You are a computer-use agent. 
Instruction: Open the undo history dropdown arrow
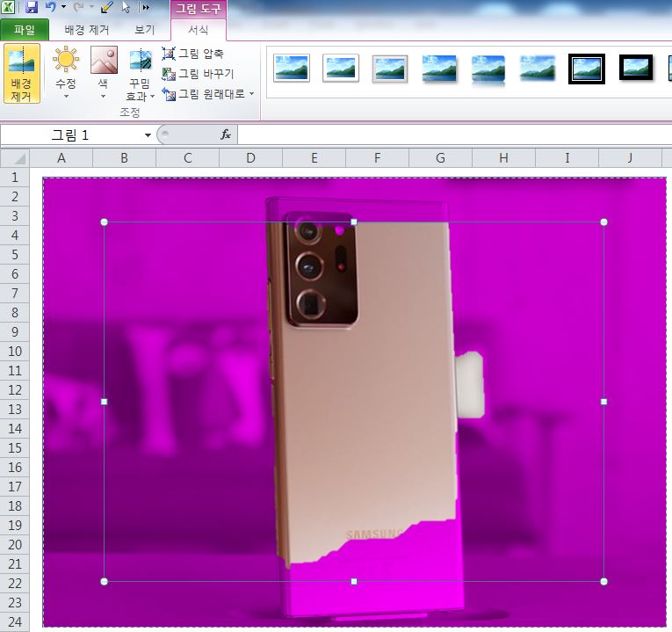click(x=63, y=7)
